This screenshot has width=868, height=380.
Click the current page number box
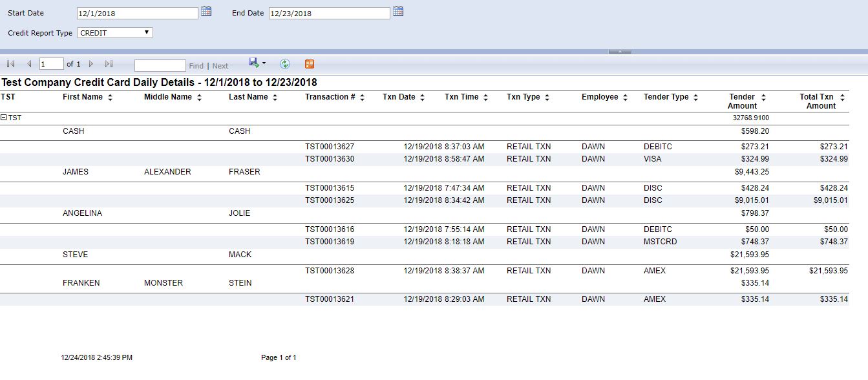click(x=52, y=64)
